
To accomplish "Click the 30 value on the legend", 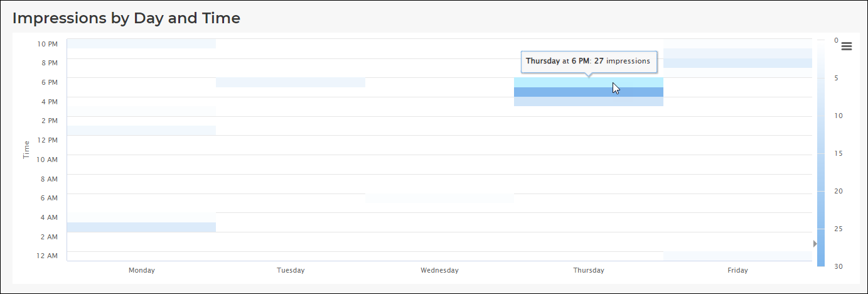I will pyautogui.click(x=838, y=266).
